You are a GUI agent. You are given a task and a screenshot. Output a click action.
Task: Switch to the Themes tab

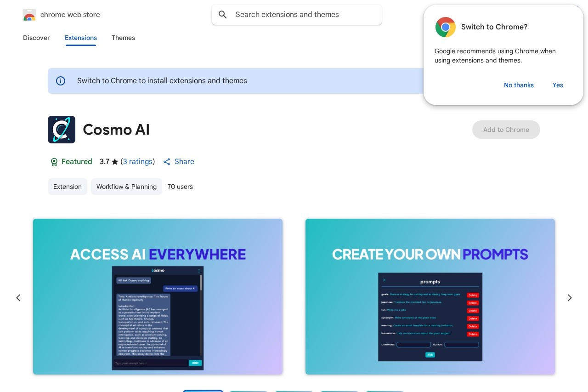(x=123, y=38)
